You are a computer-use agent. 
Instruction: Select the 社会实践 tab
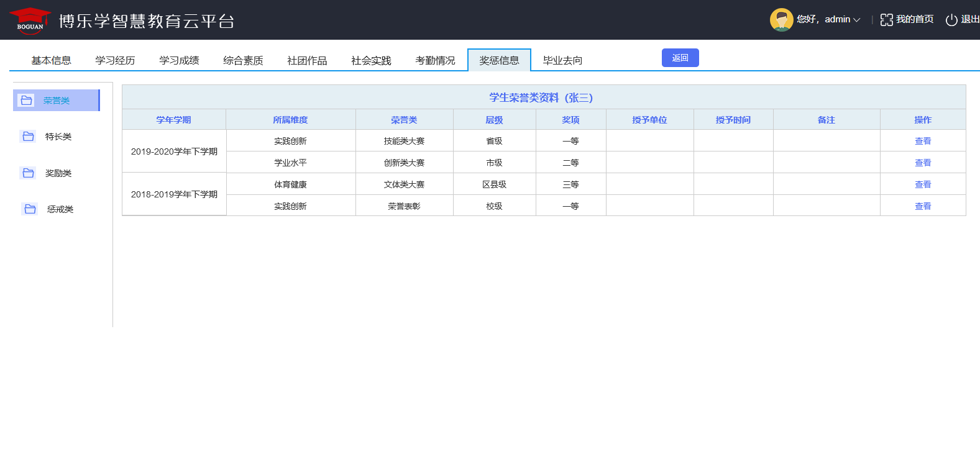(x=371, y=60)
